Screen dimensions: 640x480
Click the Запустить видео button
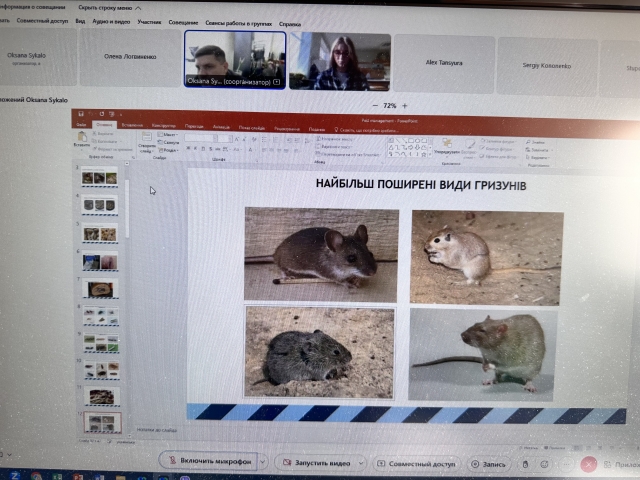[x=316, y=463]
